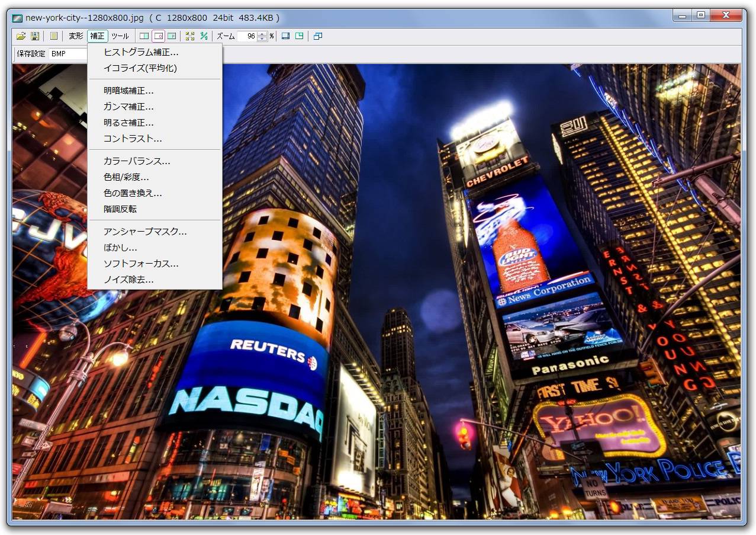
Task: Open a file with the folder icon
Action: click(x=21, y=36)
